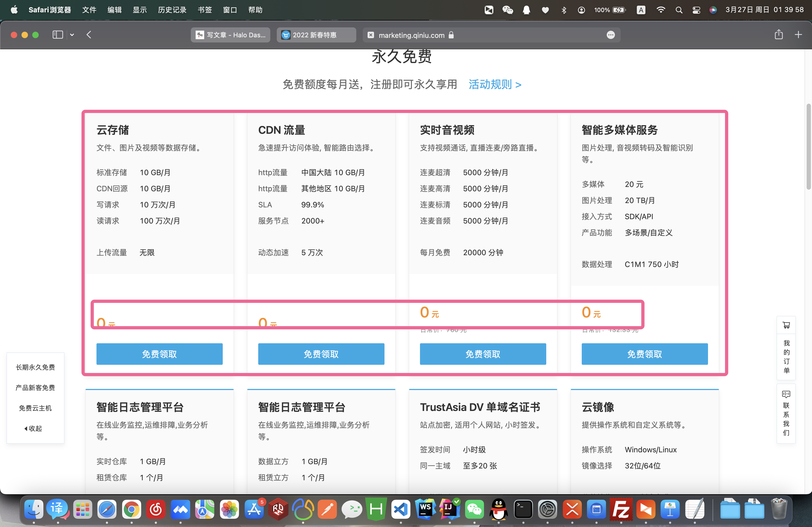Click 免费领取 under 实时音视频
Viewport: 812px width, 527px height.
pyautogui.click(x=483, y=354)
